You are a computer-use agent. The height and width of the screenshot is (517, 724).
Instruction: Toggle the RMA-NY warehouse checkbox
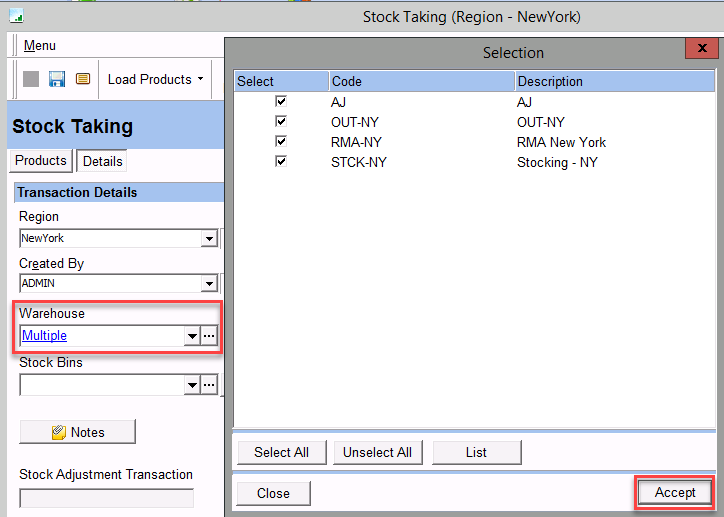281,141
